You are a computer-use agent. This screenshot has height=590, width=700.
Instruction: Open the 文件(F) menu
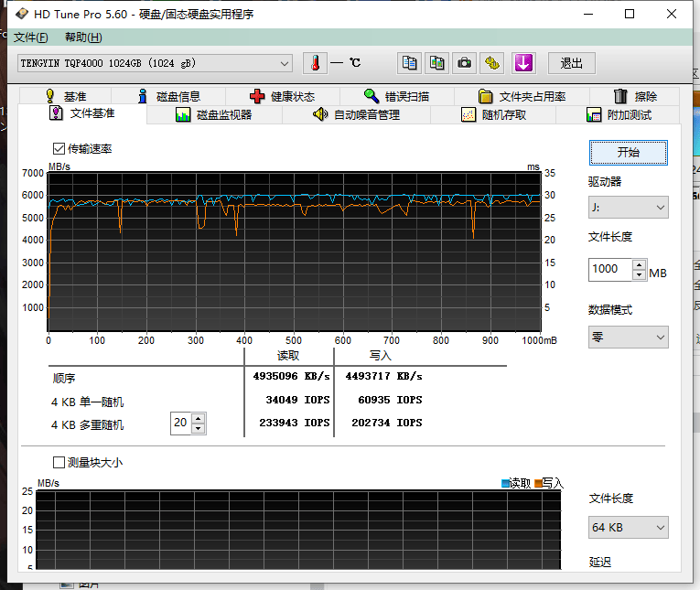[31, 37]
